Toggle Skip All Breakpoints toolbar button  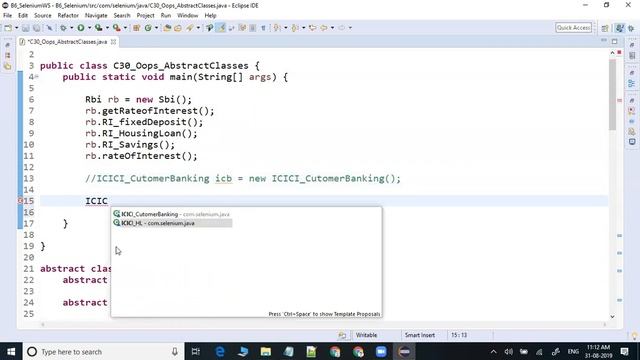49,28
